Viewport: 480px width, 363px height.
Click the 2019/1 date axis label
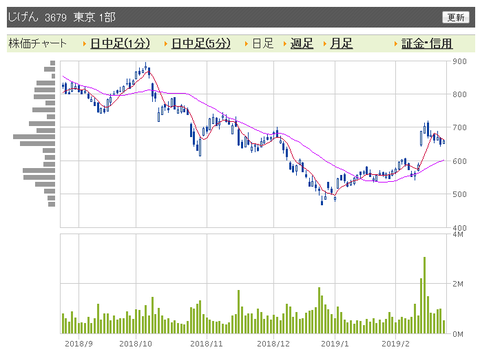(x=335, y=344)
